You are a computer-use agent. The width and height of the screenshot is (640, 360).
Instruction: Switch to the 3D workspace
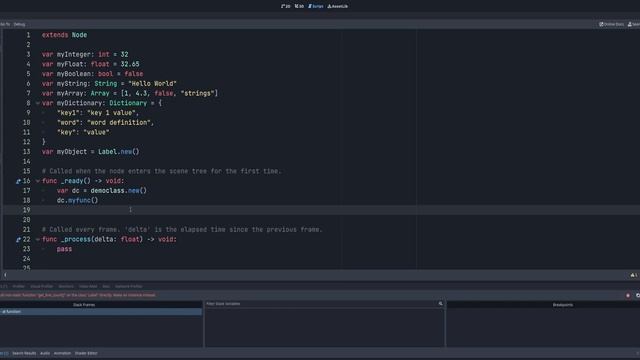(299, 6)
